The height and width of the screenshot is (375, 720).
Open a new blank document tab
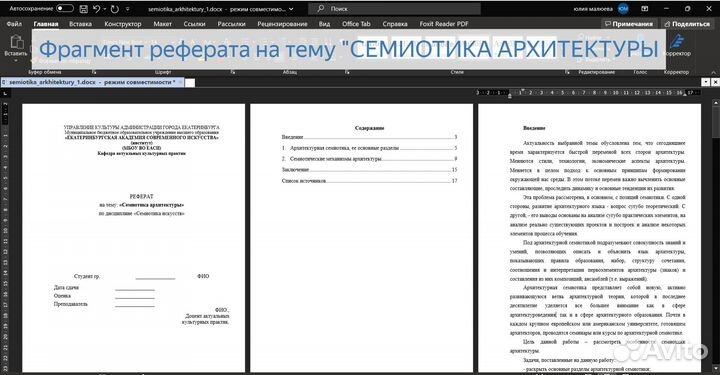[x=190, y=83]
